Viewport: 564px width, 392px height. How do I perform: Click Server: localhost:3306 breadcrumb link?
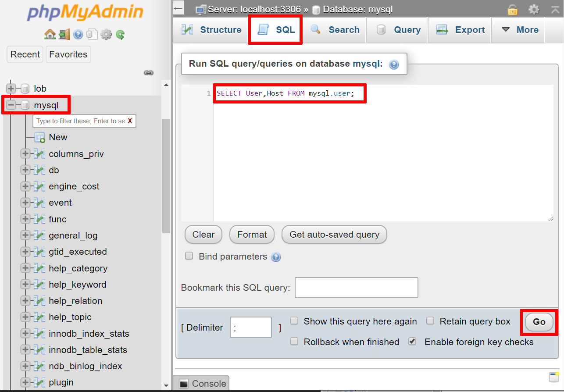point(254,9)
